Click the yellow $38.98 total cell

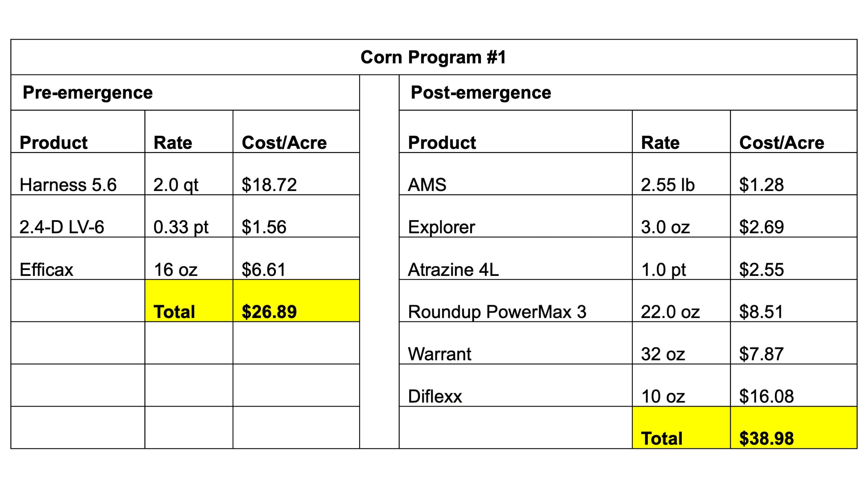pyautogui.click(x=794, y=428)
